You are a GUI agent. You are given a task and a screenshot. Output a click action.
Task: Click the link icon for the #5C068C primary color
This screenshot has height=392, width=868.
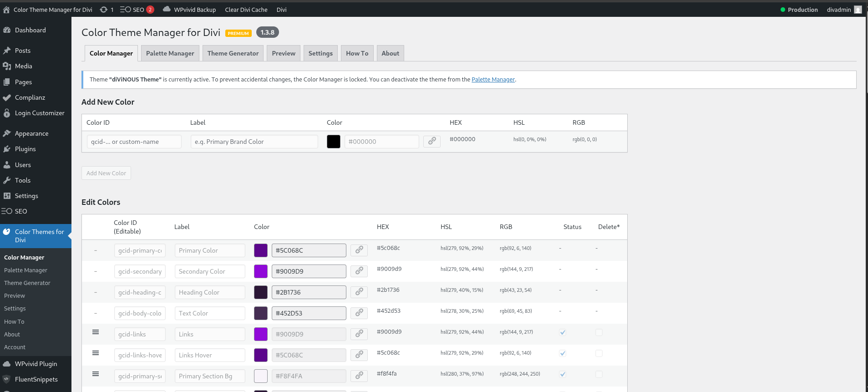point(359,250)
